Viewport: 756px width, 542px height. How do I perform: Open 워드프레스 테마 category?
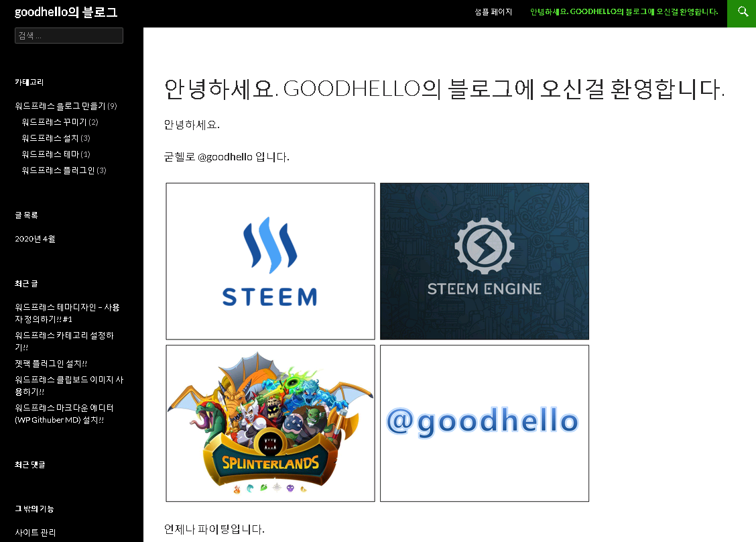click(50, 154)
